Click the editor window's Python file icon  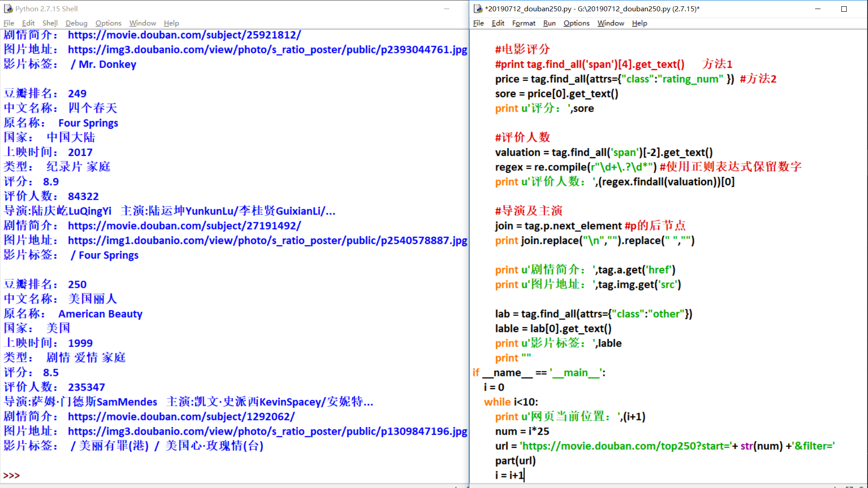[478, 9]
